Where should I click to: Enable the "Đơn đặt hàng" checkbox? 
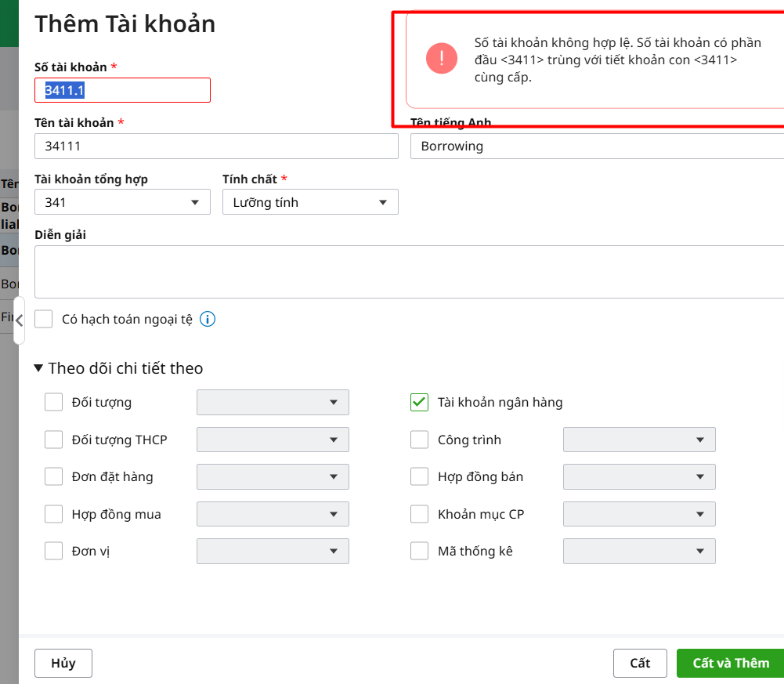[54, 476]
